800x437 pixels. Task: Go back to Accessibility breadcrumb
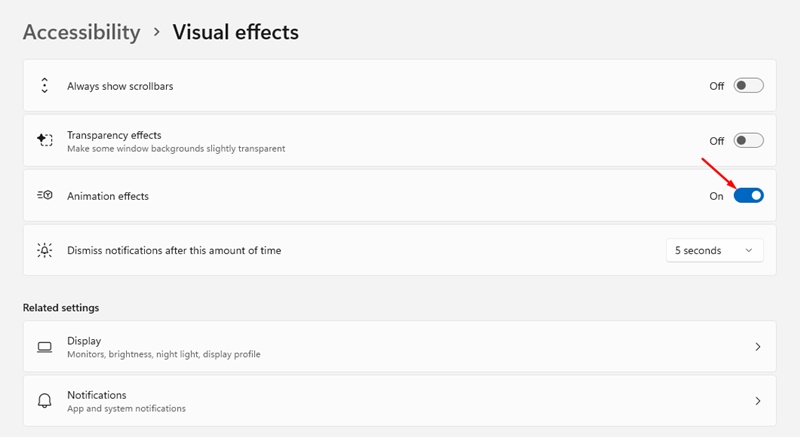82,32
